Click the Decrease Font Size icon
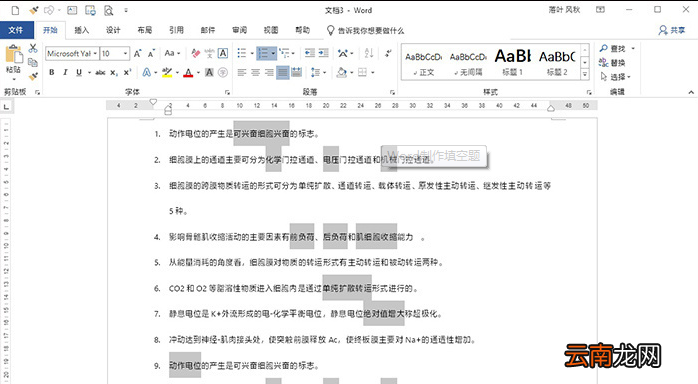The image size is (698, 384). tap(151, 54)
